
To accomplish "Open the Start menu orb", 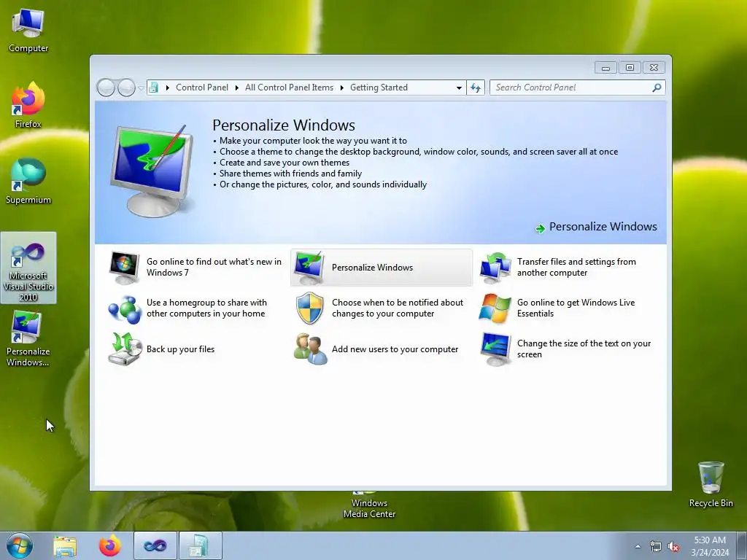I will [x=20, y=545].
